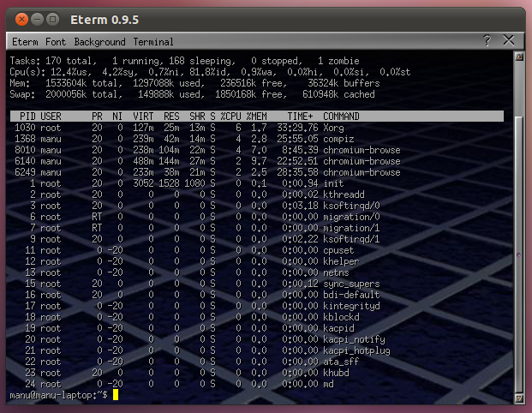The width and height of the screenshot is (532, 413).
Task: Click chromium-browse in the PID 6140 row
Action: [x=362, y=161]
